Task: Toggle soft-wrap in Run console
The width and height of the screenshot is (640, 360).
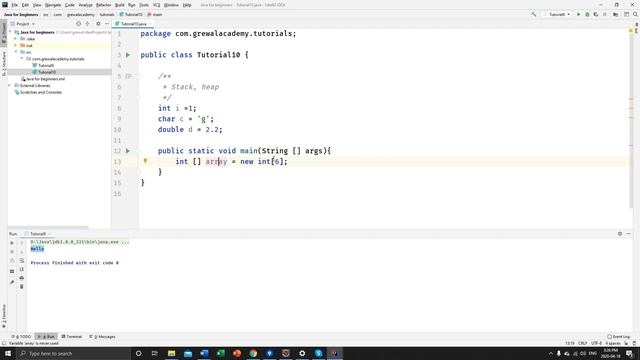Action: (x=22, y=260)
